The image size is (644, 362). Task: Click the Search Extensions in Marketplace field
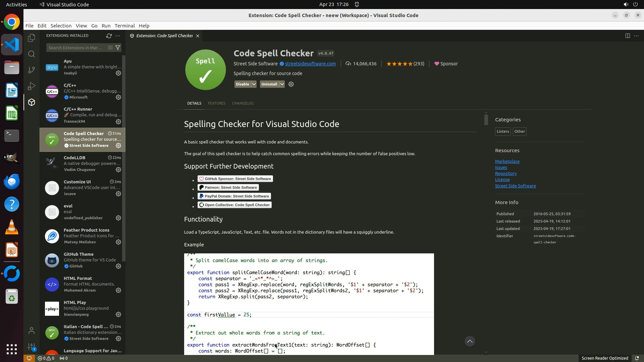(x=75, y=48)
